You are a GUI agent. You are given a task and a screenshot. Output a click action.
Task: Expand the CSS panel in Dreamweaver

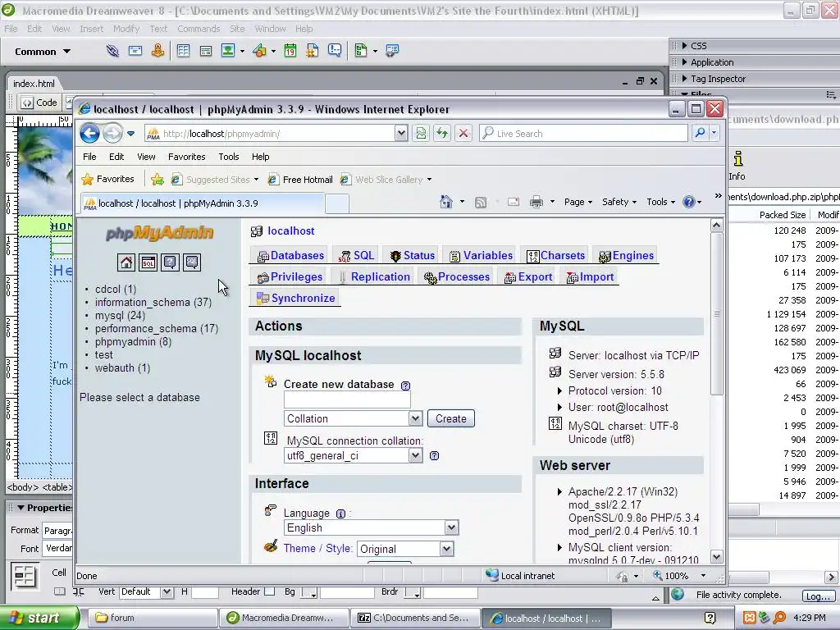tap(685, 46)
